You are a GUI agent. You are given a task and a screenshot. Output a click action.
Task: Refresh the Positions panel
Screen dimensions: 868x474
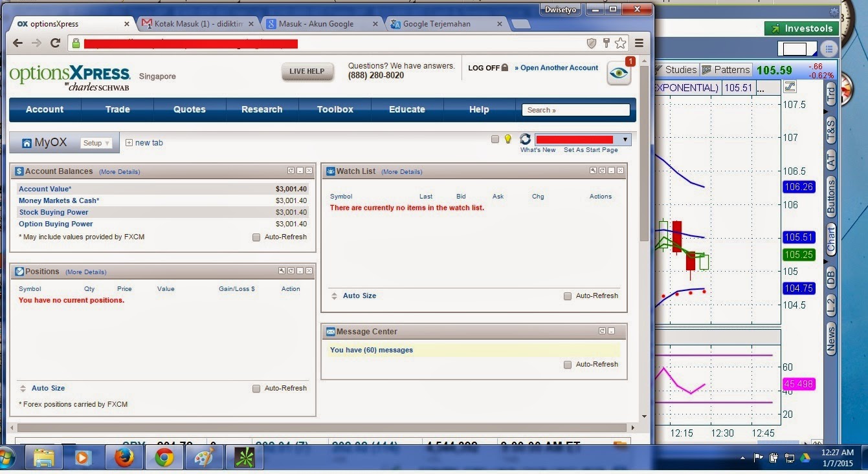pos(291,271)
